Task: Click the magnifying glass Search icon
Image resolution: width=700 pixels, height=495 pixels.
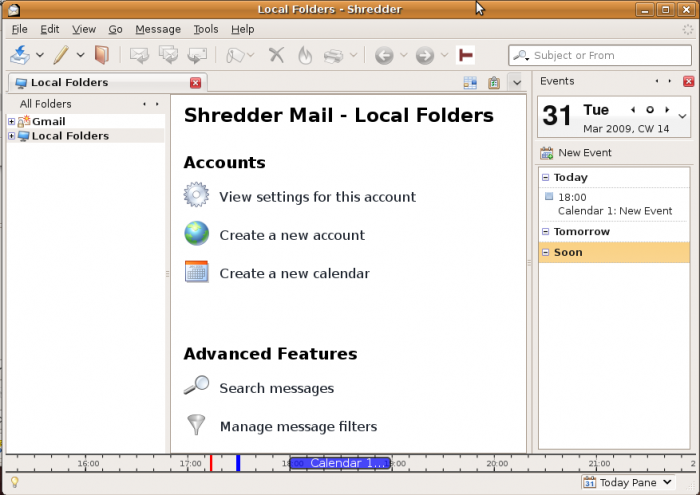Action: (196, 385)
